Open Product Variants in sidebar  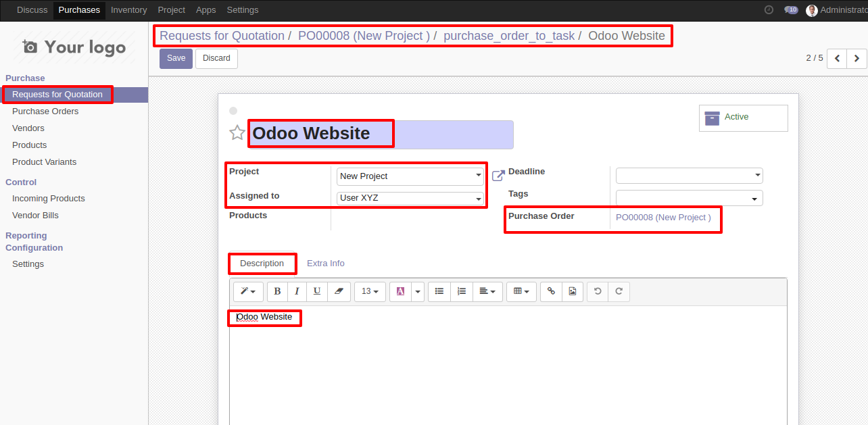45,162
